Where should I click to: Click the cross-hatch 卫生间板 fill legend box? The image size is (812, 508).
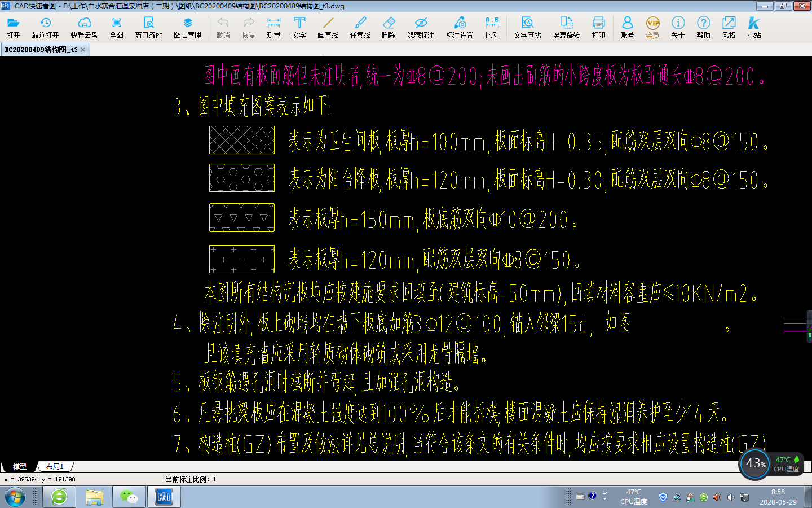(242, 140)
